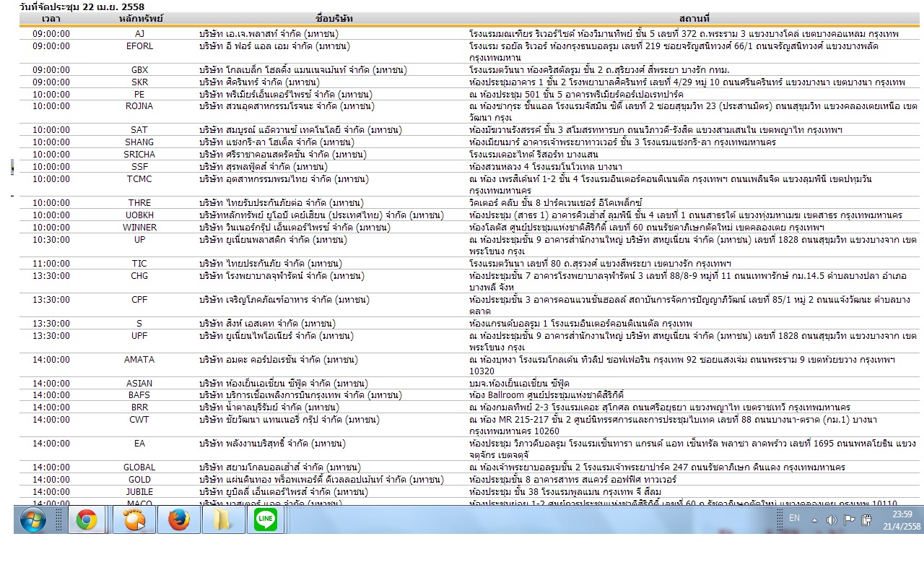
Task: Select the THRE ticker cell
Action: [x=140, y=203]
